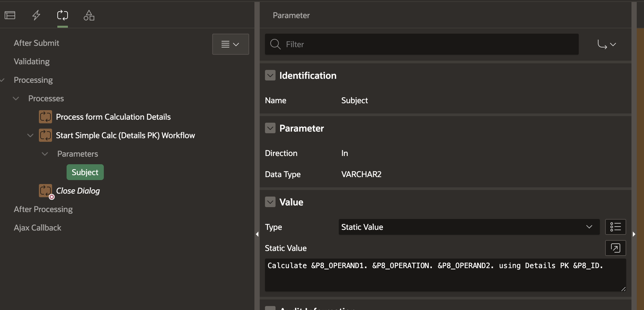
Task: Collapse the Parameters branch
Action: pyautogui.click(x=45, y=154)
